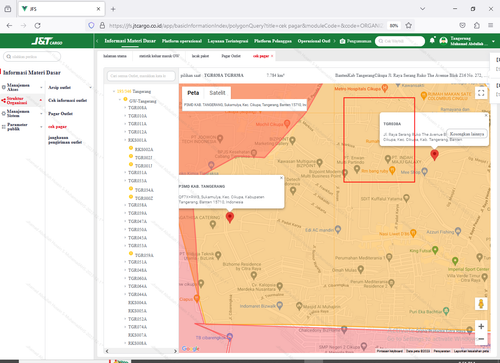The width and height of the screenshot is (500, 363).
Task: Click the J&T Cargo logo
Action: pos(47,41)
